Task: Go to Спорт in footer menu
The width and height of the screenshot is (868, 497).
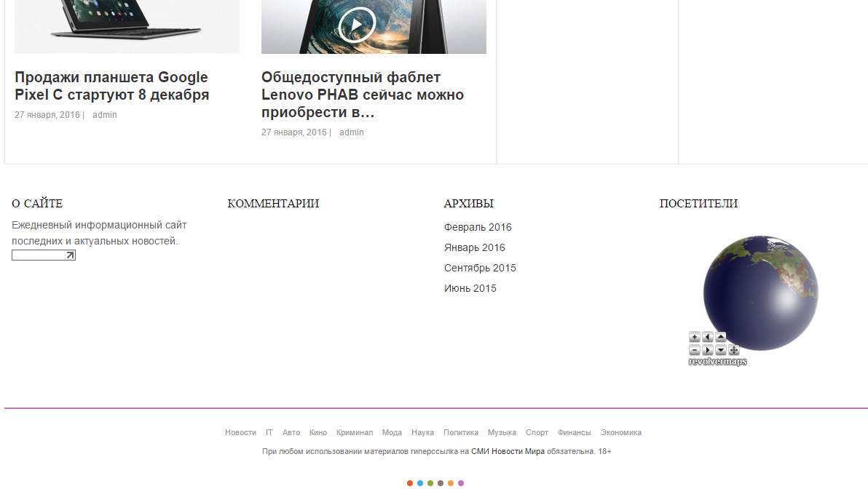Action: [x=537, y=432]
